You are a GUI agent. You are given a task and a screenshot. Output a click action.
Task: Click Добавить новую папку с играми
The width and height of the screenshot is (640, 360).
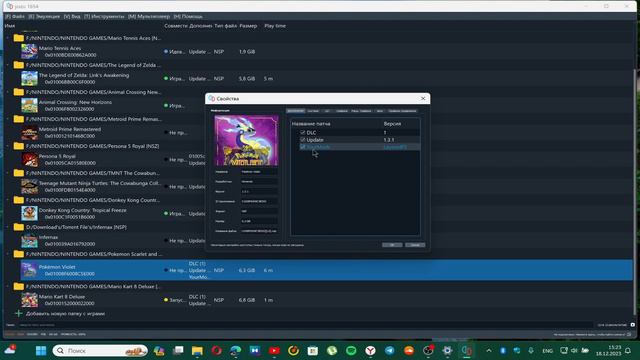[65, 313]
